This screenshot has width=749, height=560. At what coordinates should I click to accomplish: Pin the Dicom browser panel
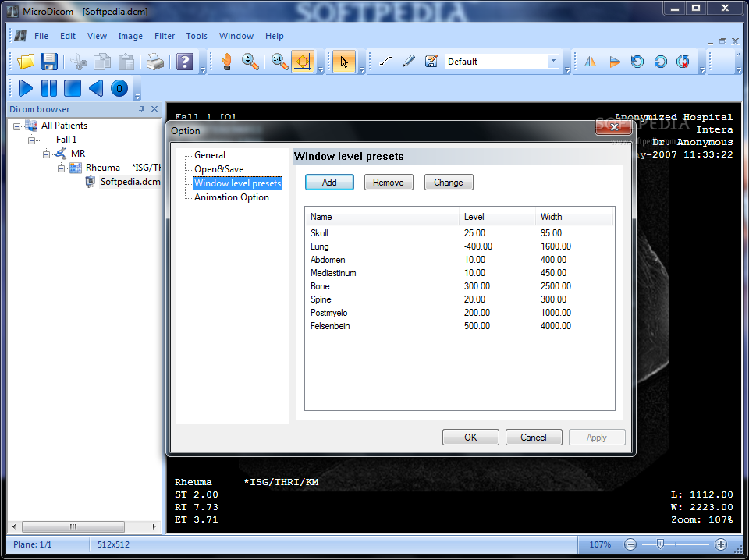point(141,109)
